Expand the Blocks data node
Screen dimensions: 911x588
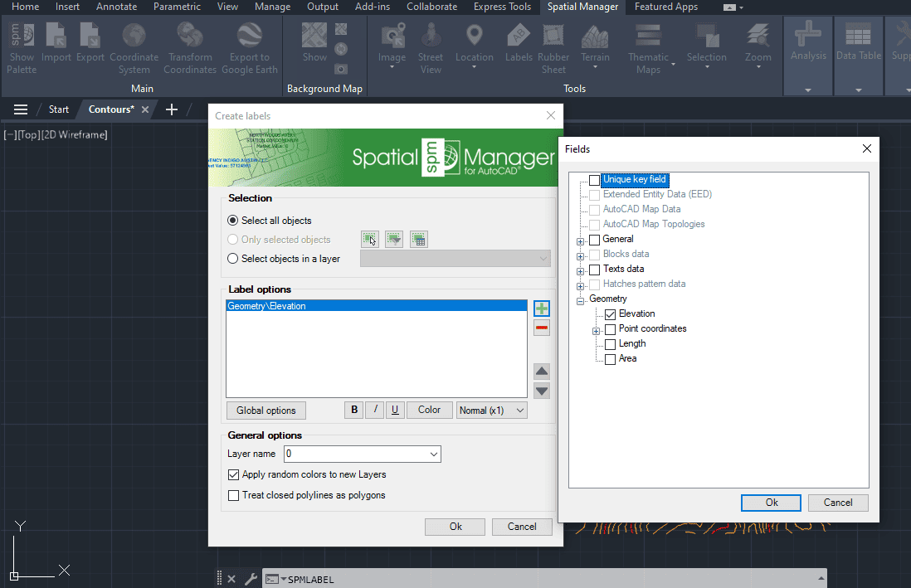point(580,256)
